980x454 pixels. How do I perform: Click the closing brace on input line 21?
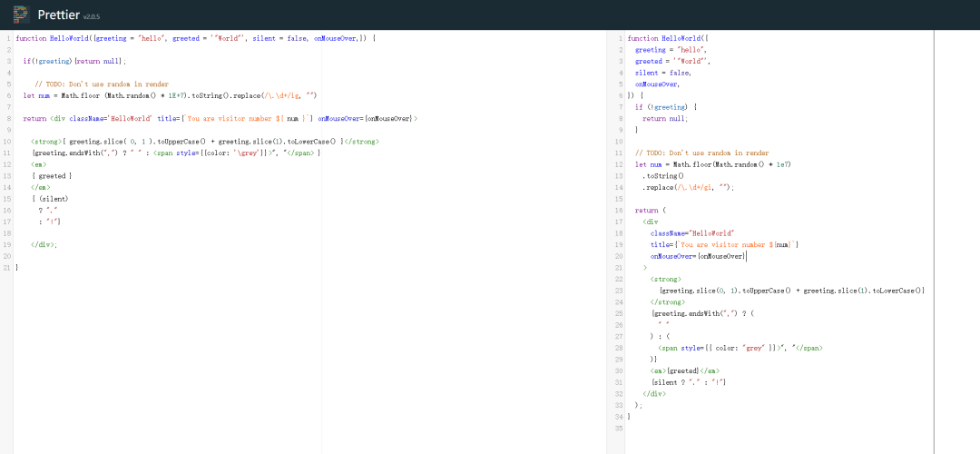point(17,267)
